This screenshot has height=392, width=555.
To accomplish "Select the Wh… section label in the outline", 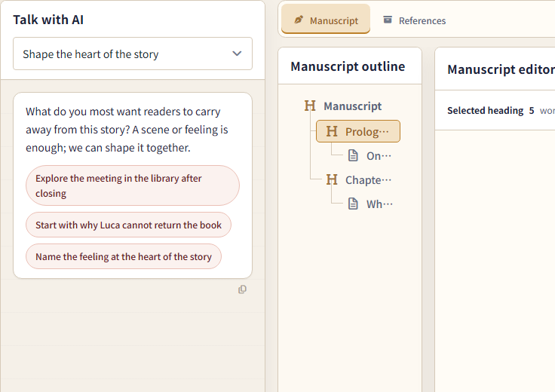I will (379, 204).
